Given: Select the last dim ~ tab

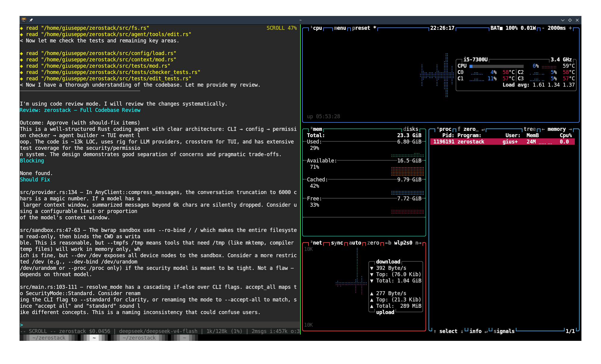Looking at the screenshot, I should [x=184, y=338].
